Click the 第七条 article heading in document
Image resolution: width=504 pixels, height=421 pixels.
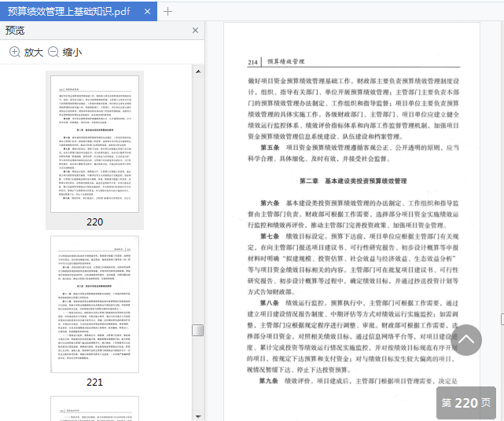point(270,236)
